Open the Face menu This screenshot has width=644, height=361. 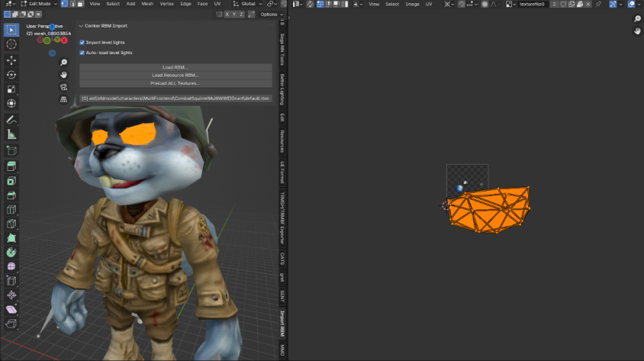pos(202,4)
